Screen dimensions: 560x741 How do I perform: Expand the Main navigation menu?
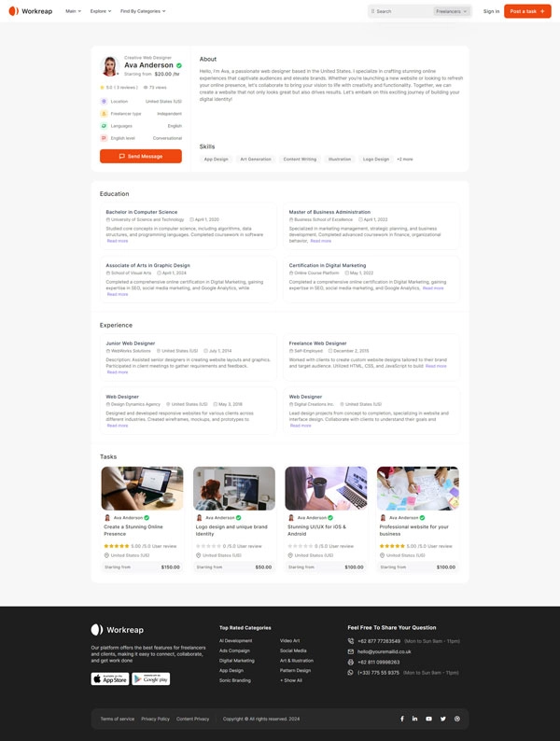tap(73, 11)
